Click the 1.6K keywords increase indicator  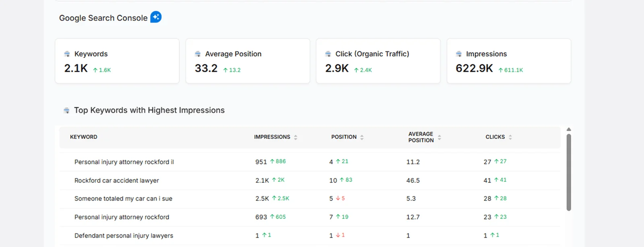102,70
